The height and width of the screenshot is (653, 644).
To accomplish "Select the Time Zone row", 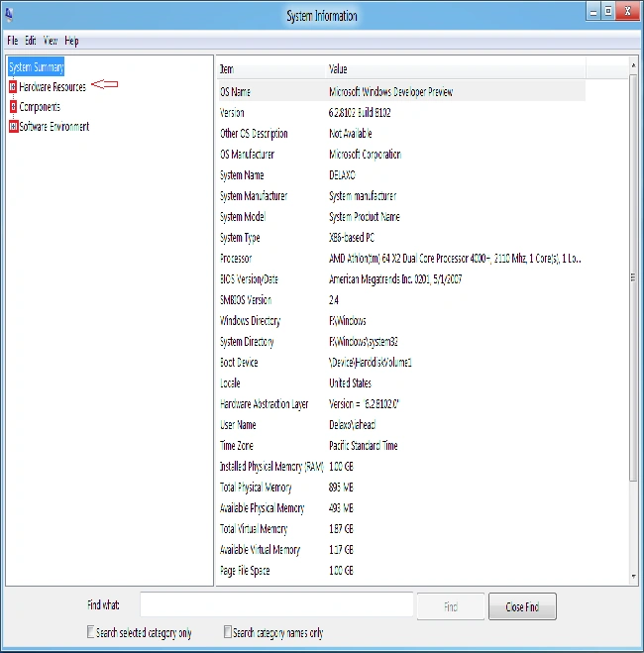I will click(401, 446).
